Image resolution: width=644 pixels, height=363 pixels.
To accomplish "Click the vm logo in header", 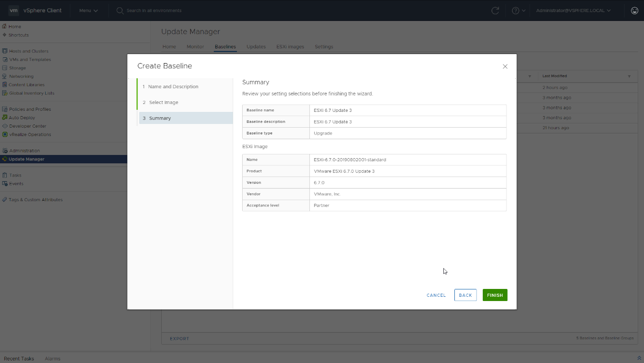I will (x=14, y=11).
